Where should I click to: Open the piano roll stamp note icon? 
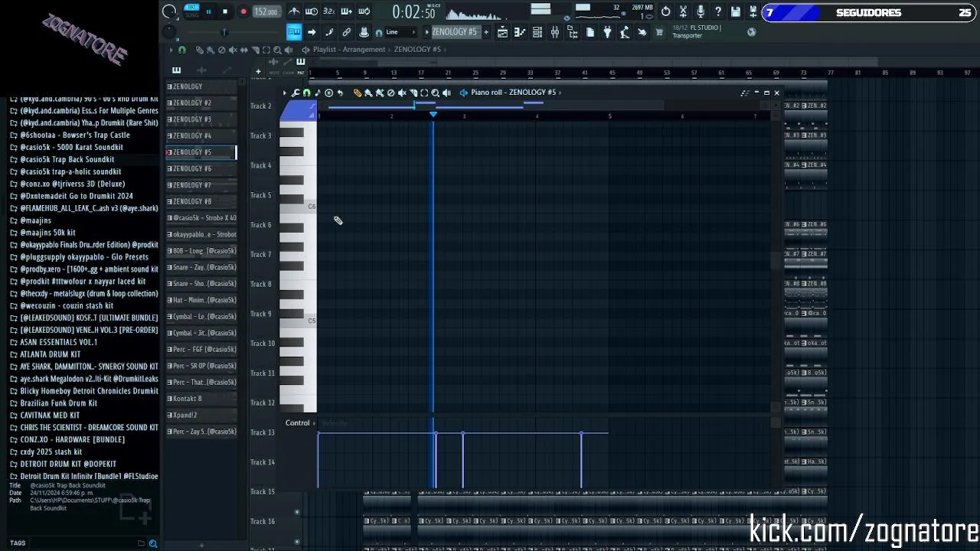tap(318, 93)
